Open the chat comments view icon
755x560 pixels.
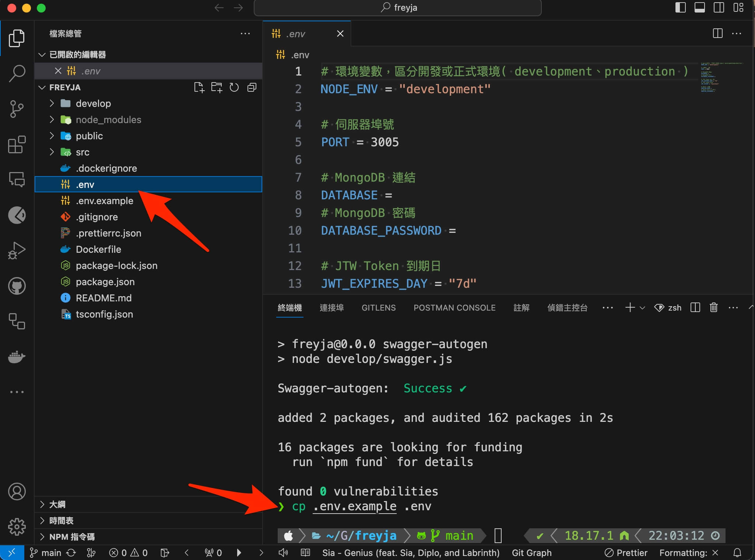[x=17, y=179]
